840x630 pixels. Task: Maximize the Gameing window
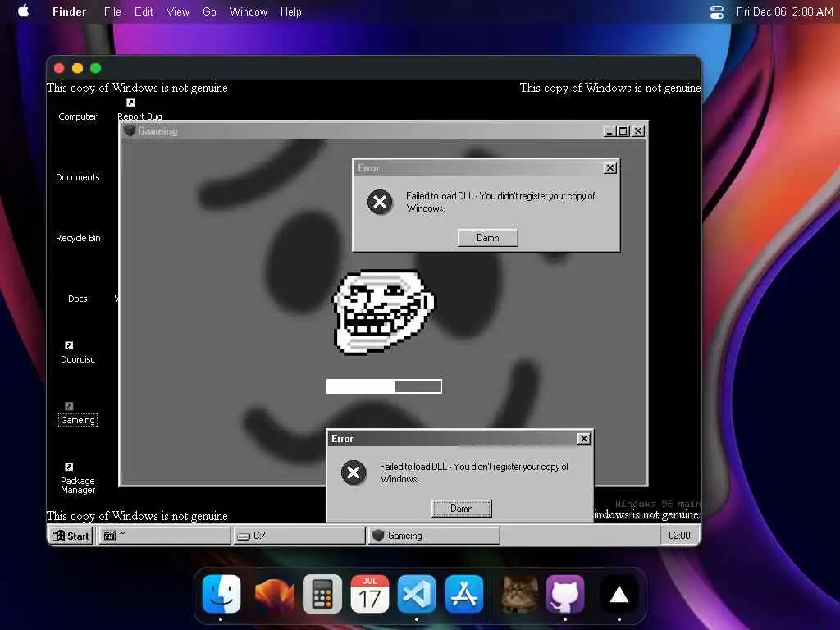tap(623, 131)
